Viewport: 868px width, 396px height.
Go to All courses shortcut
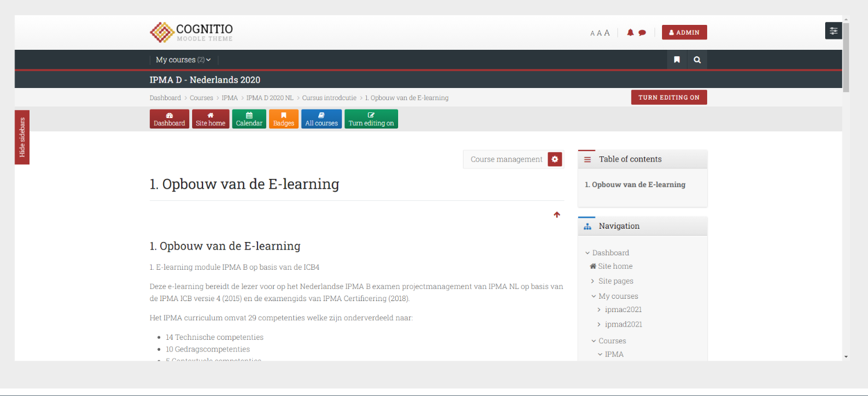[x=321, y=119]
